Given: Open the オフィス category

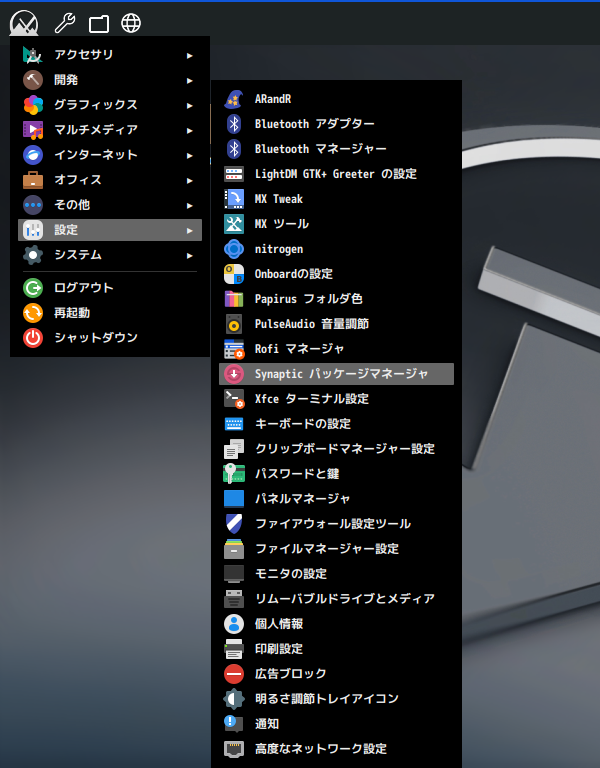Looking at the screenshot, I should click(110, 180).
